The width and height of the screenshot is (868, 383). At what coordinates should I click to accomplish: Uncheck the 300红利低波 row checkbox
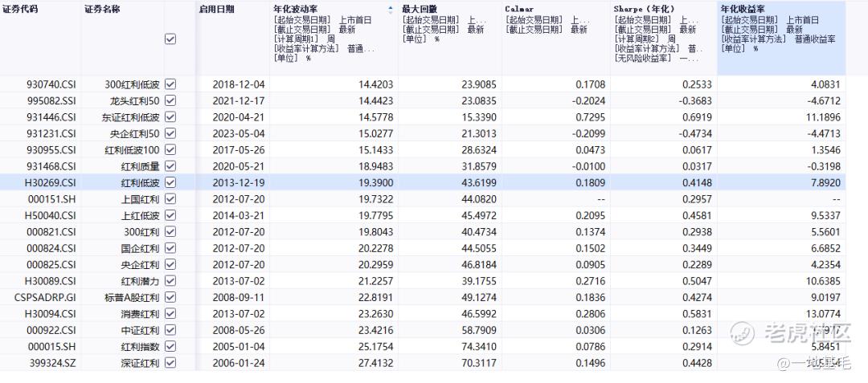coord(170,84)
